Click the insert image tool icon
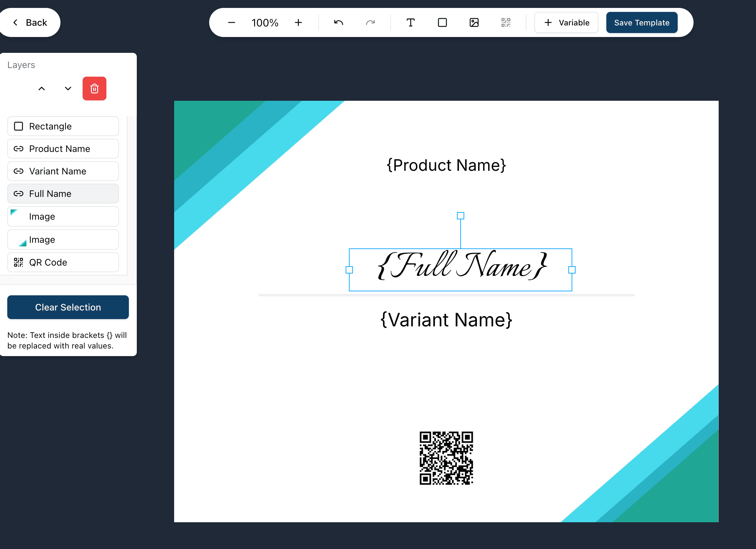This screenshot has width=756, height=549. click(474, 23)
